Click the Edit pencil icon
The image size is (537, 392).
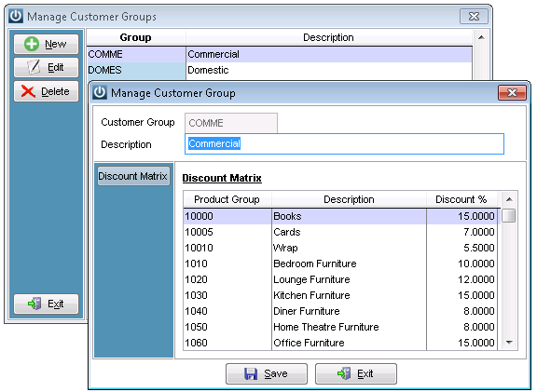[34, 67]
